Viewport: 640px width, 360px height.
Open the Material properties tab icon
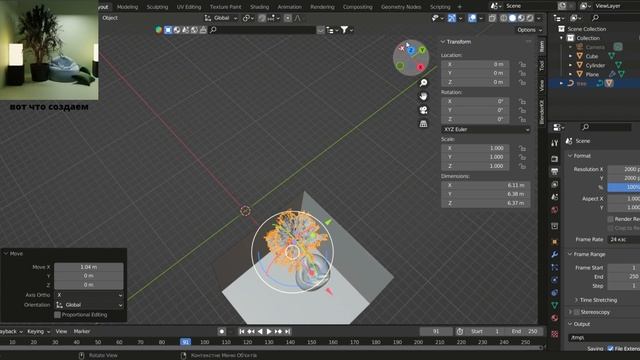[554, 318]
